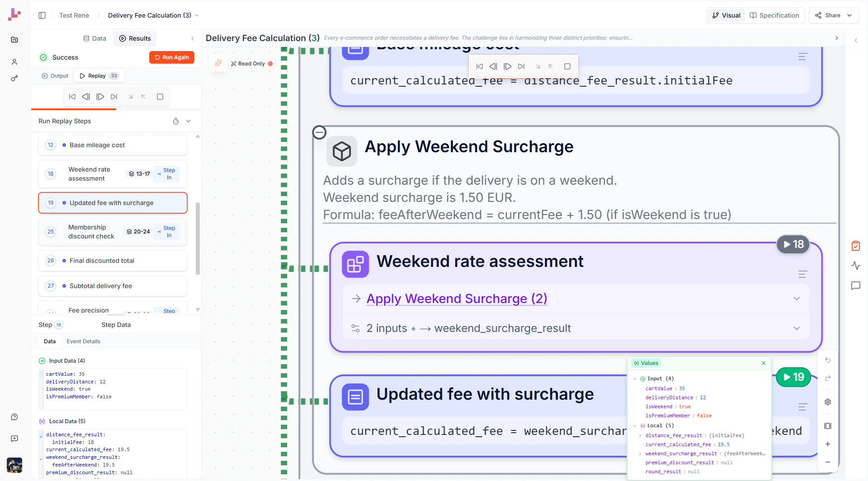868x481 pixels.
Task: Step forward in side panel replay controls
Action: [x=100, y=97]
